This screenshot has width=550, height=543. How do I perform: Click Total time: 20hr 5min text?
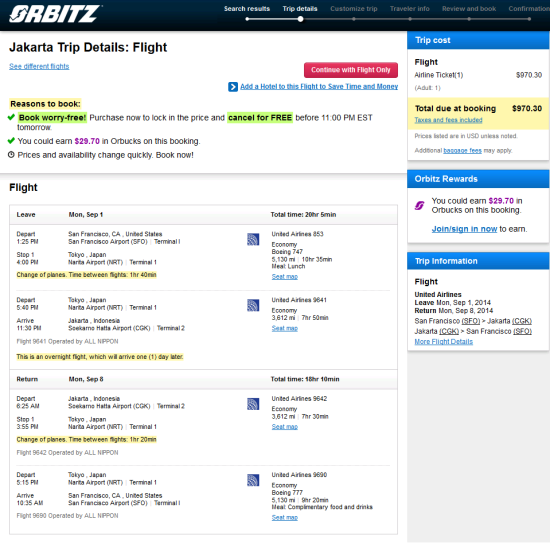tap(303, 215)
